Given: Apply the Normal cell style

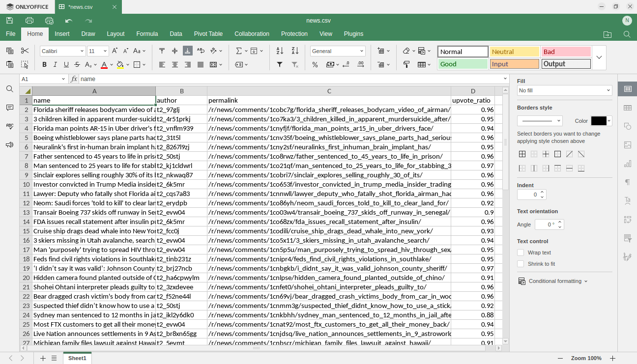Looking at the screenshot, I should pyautogui.click(x=463, y=52).
